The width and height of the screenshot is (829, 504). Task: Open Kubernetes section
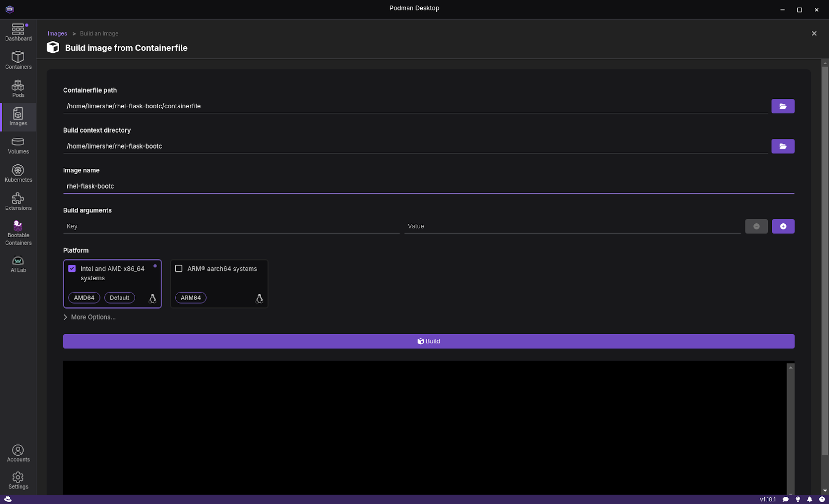pyautogui.click(x=18, y=174)
